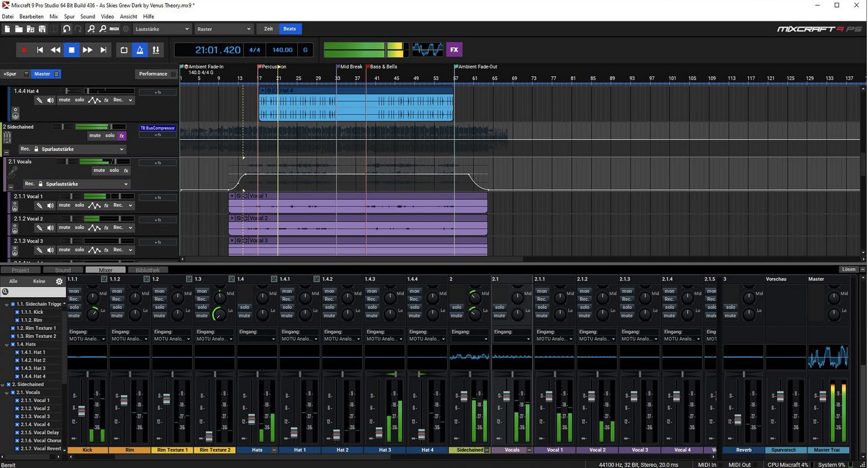Screen dimensions: 868x468
Task: Uncheck 2.1.3. Vocal 3 in mixer list
Action: point(17,416)
